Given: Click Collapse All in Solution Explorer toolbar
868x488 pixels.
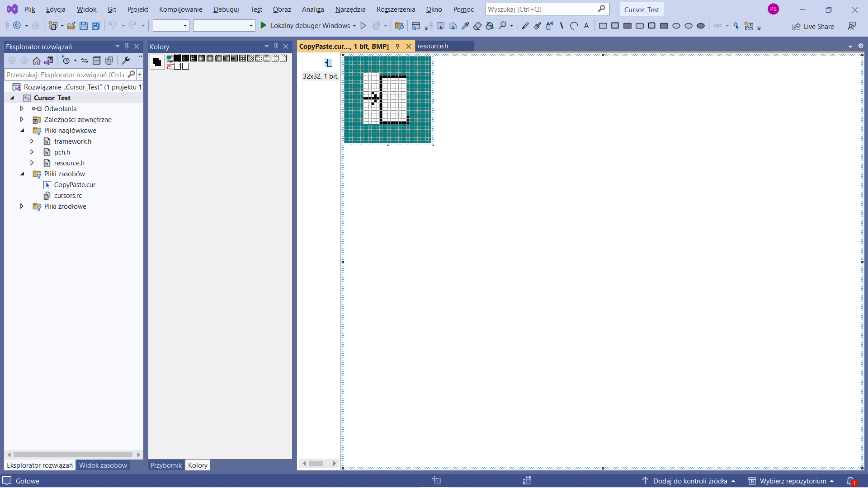Looking at the screenshot, I should [97, 61].
